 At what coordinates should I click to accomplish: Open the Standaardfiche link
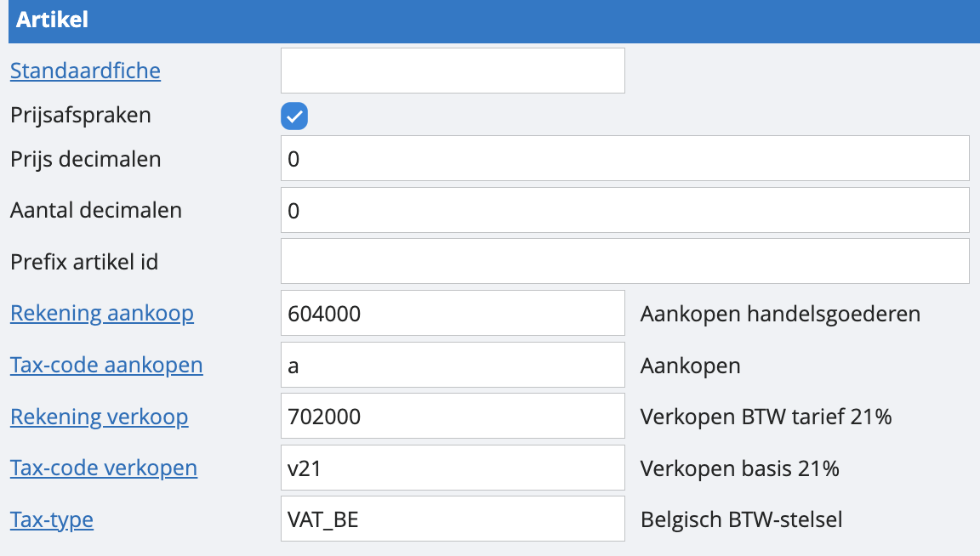85,71
